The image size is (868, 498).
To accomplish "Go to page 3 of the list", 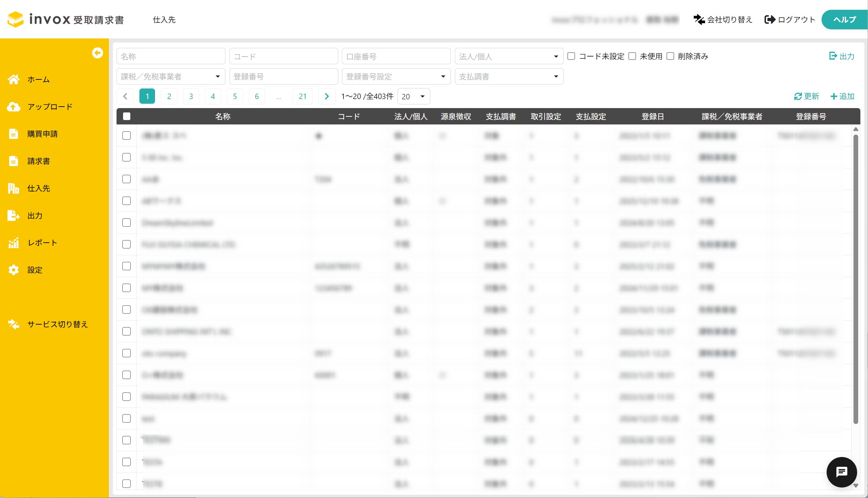I will click(191, 96).
